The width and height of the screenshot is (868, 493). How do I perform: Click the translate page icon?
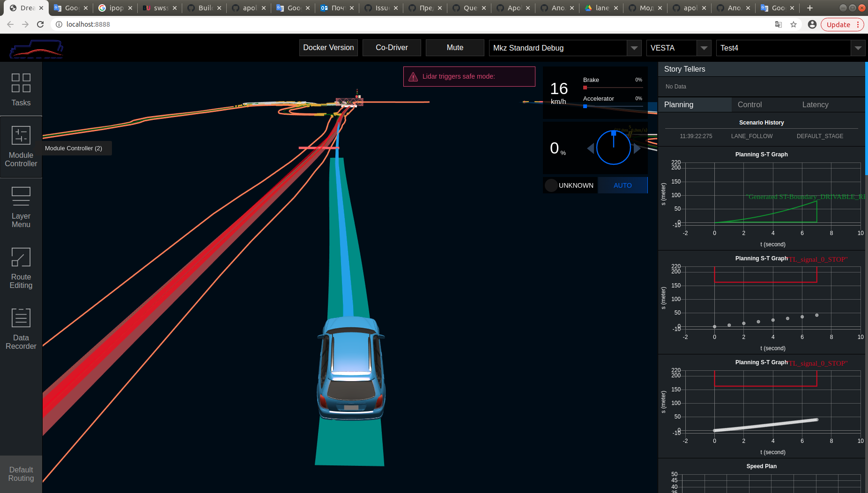coord(779,24)
